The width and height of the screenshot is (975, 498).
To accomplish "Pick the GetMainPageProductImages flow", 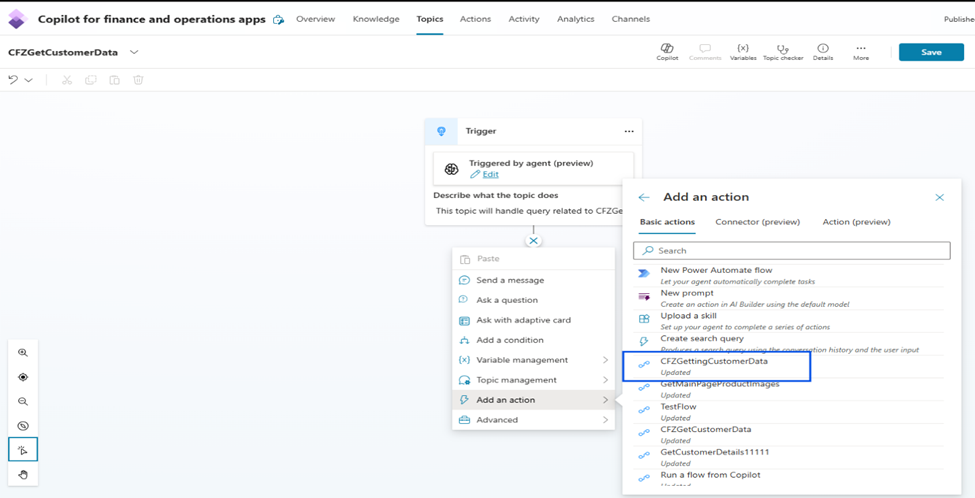I will pos(788,389).
